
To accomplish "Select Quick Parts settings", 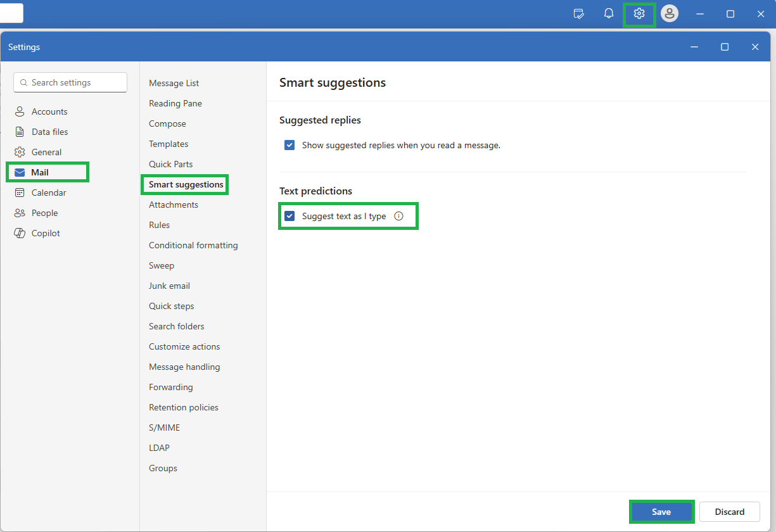I will tap(171, 164).
